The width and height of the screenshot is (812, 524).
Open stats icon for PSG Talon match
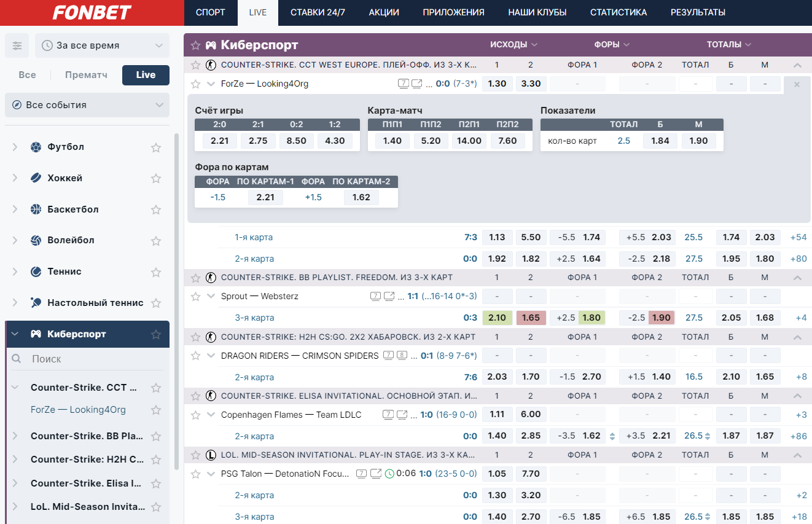click(362, 474)
